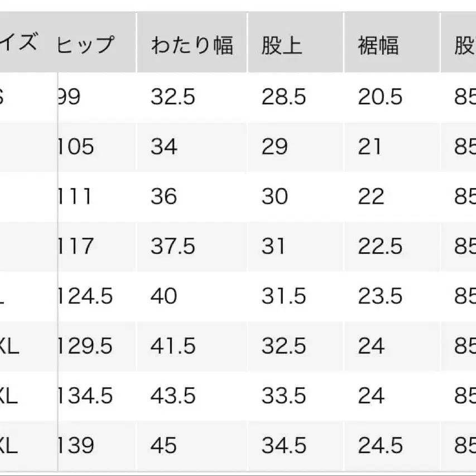The width and height of the screenshot is (476, 476).
Task: Select the cell showing 43.5
Action: click(173, 396)
